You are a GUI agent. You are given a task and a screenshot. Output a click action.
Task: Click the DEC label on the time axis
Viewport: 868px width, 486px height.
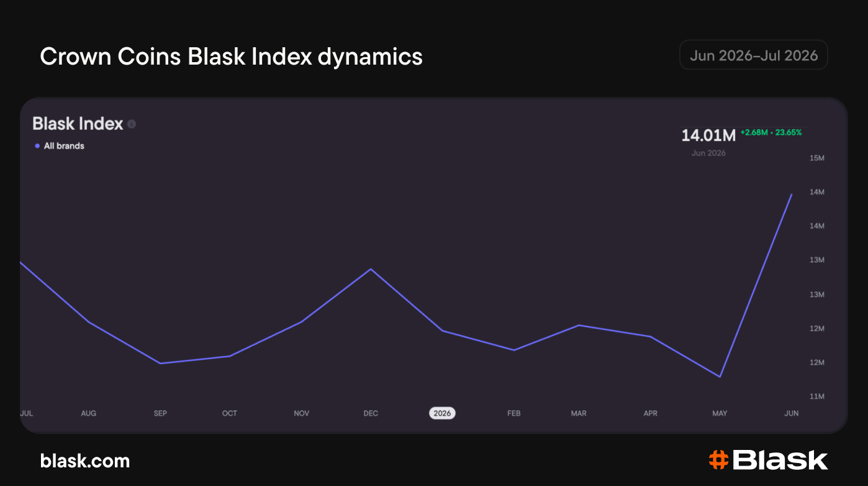coord(371,413)
